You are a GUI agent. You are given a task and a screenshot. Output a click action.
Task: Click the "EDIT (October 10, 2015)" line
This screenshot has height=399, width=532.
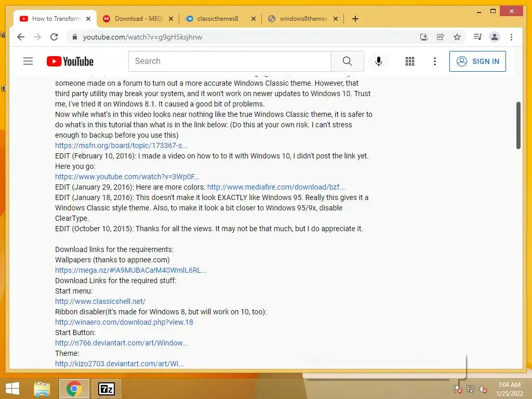point(209,229)
